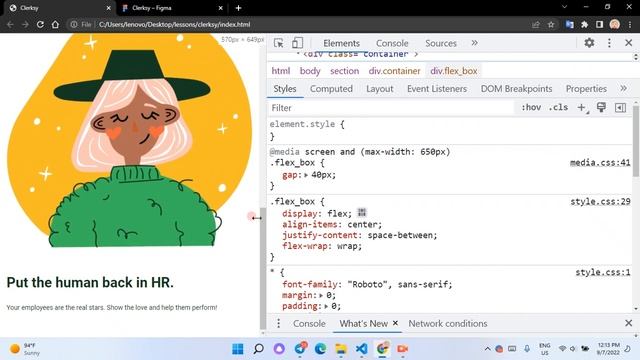
Task: Open a new browser tab
Action: pos(238,8)
